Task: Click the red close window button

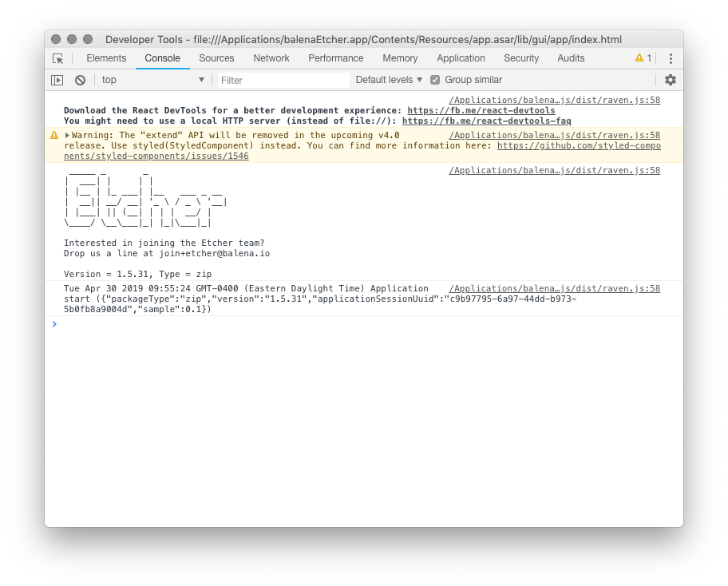Action: click(x=56, y=39)
